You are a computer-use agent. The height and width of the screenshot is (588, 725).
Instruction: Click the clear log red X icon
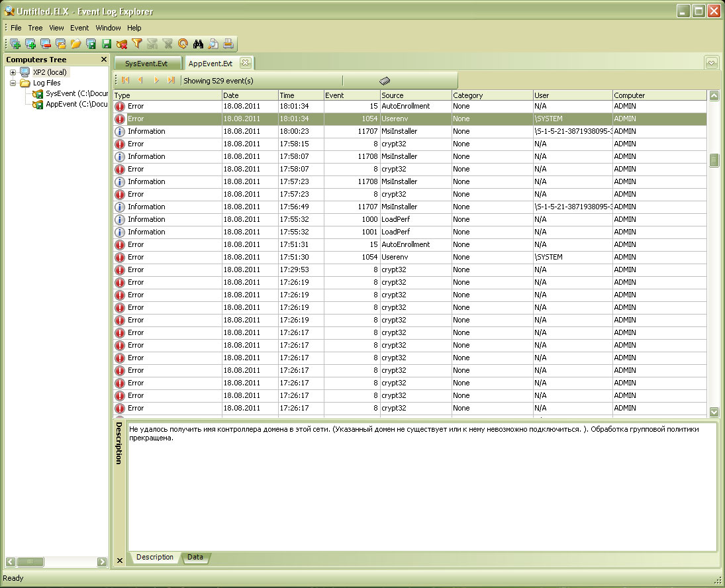[x=122, y=44]
